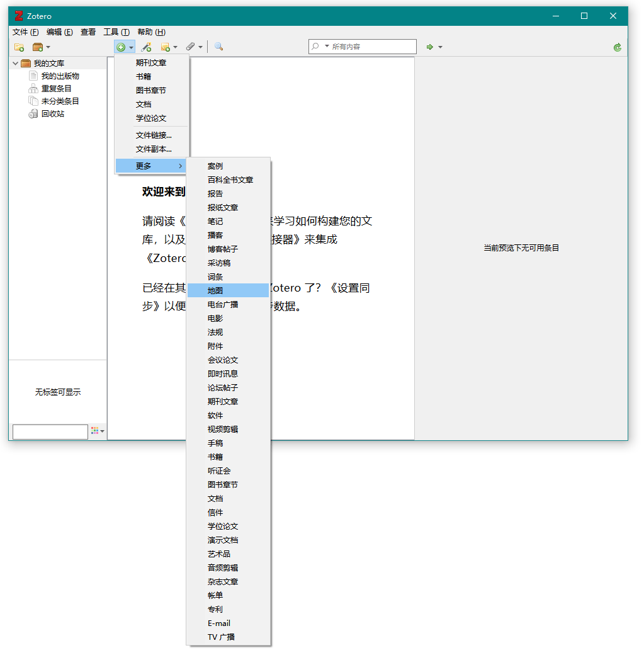
Task: Click the 所有内容 search field
Action: click(x=362, y=47)
